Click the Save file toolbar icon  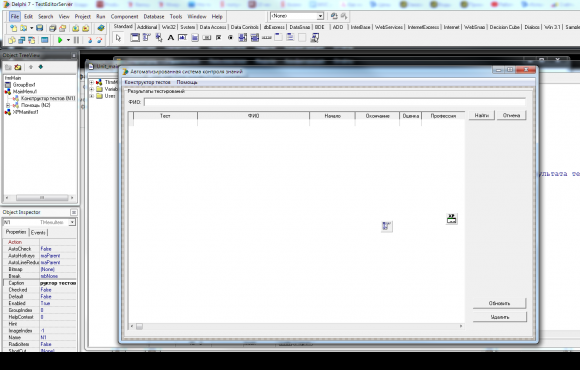click(x=40, y=28)
